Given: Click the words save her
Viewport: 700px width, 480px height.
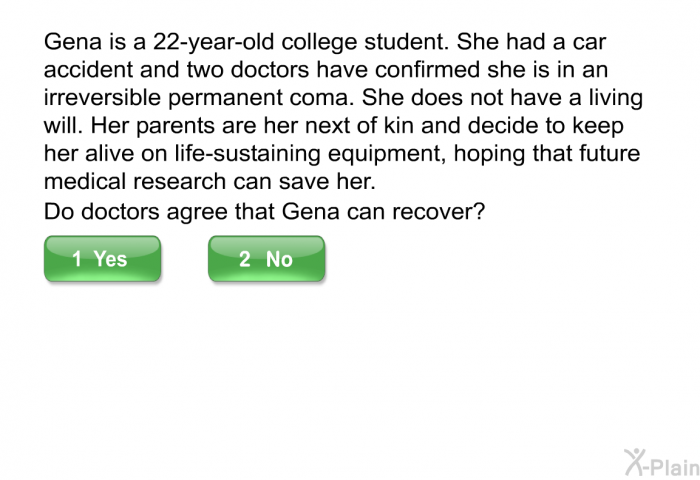Looking at the screenshot, I should click(327, 182).
